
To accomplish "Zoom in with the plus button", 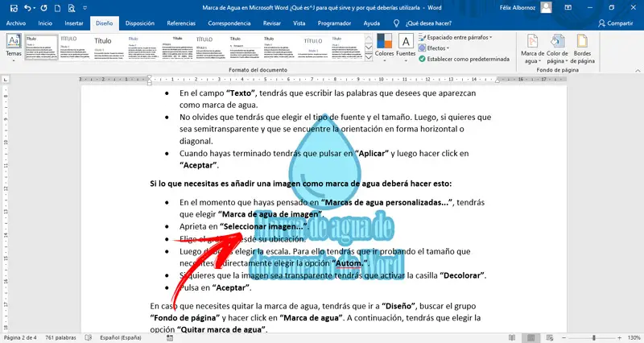I will pyautogui.click(x=620, y=337).
